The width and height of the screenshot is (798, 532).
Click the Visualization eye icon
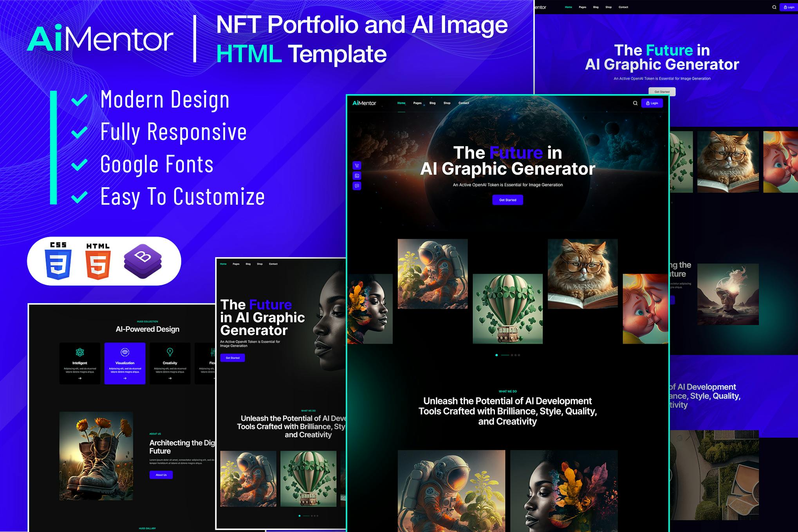point(125,352)
